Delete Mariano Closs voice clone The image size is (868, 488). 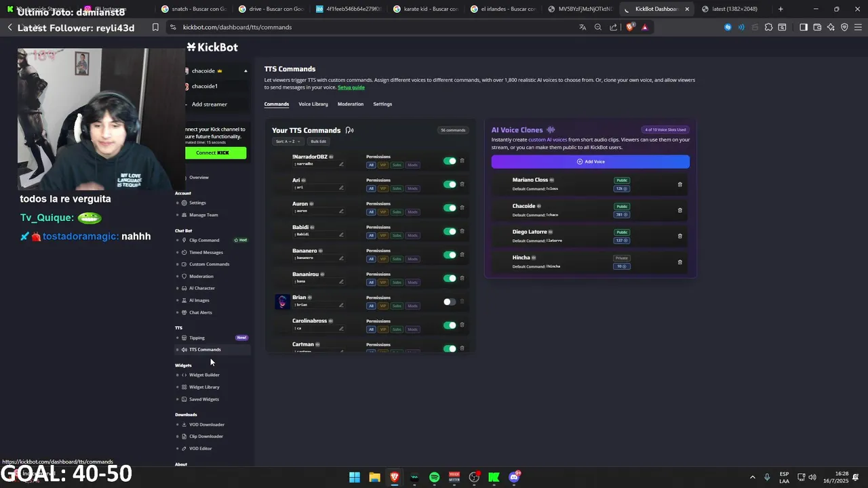pyautogui.click(x=680, y=184)
